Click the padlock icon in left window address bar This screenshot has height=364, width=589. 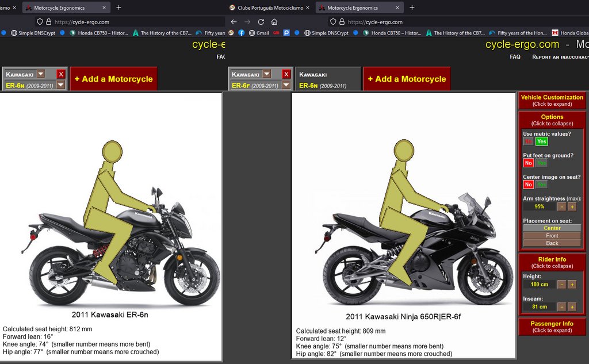(x=48, y=22)
